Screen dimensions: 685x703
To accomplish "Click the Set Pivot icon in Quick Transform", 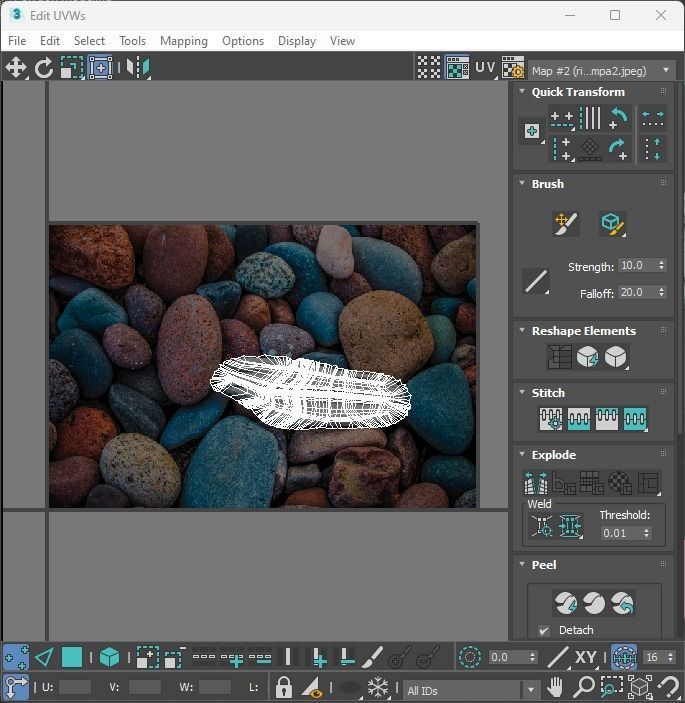I will tap(532, 131).
